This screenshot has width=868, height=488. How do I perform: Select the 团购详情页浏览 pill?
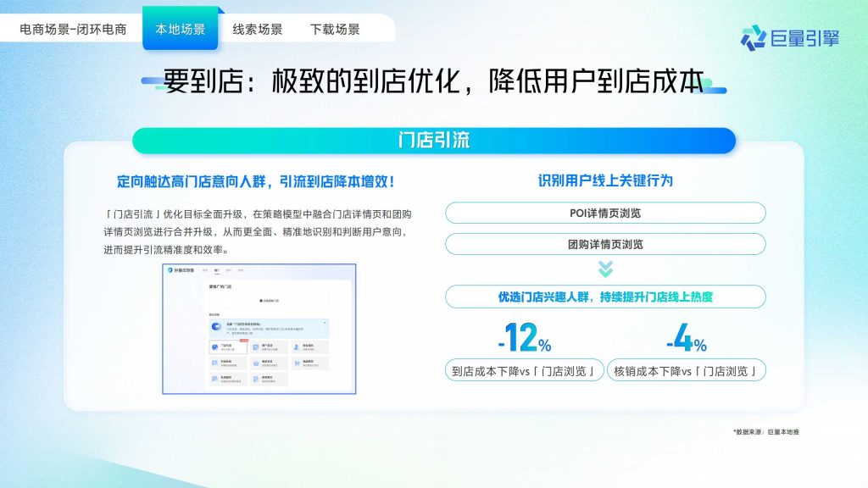click(605, 244)
